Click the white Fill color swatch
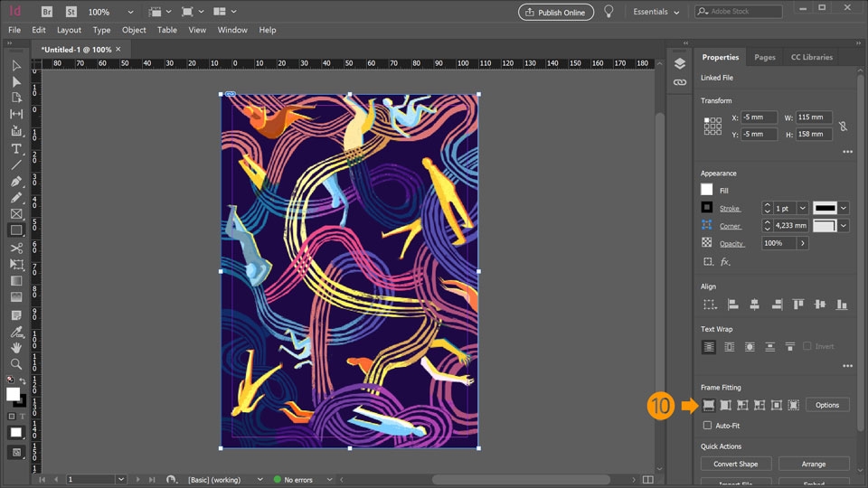Screen dimensions: 868x488 707,190
